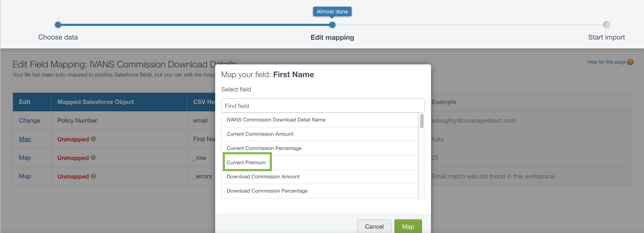The height and width of the screenshot is (233, 644).
Task: Click question mark icon next to First Name Unmapped
Action: [x=93, y=139]
